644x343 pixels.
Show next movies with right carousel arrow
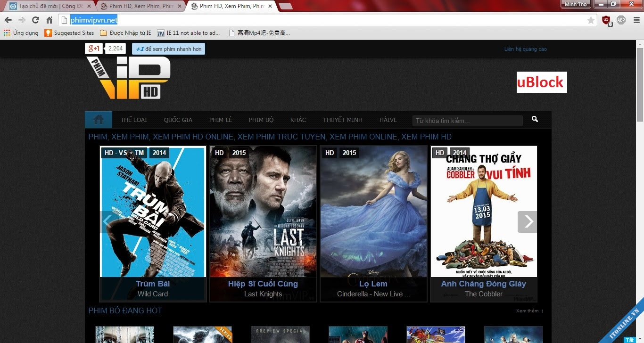tap(527, 221)
